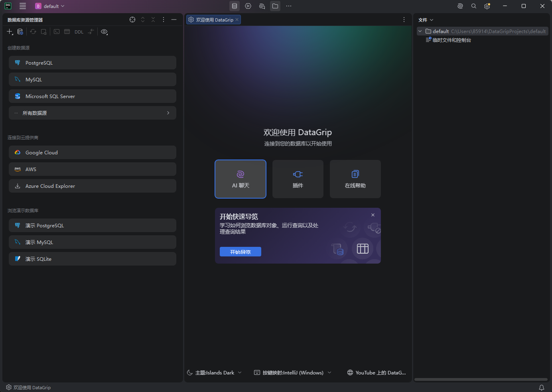Open the AI assistant spiral icon at top right

click(x=460, y=6)
